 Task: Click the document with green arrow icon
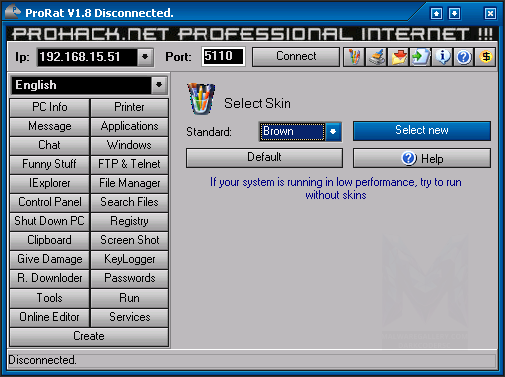(x=420, y=57)
